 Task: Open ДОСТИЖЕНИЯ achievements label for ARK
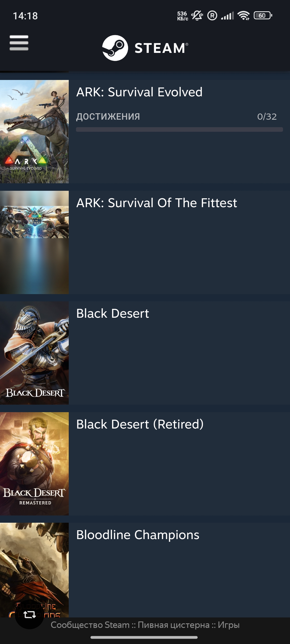[x=108, y=117]
